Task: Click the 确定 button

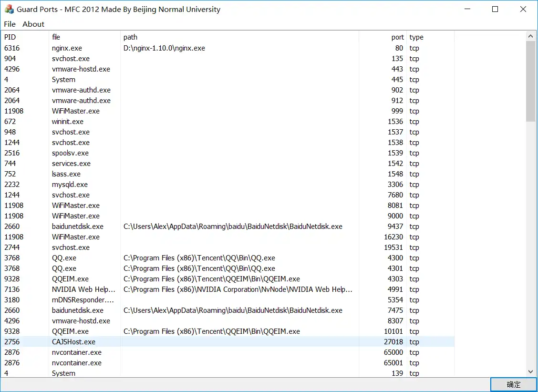Action: 513,384
